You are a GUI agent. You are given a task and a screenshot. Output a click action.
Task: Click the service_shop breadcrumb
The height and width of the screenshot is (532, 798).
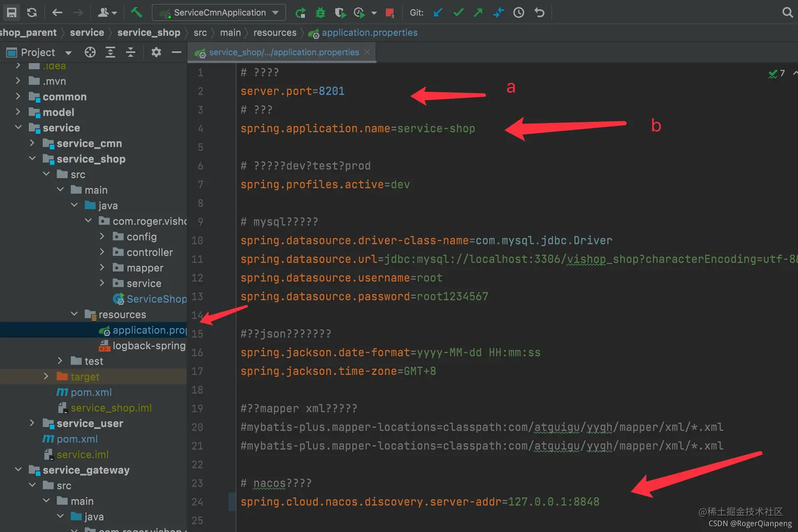(x=149, y=33)
